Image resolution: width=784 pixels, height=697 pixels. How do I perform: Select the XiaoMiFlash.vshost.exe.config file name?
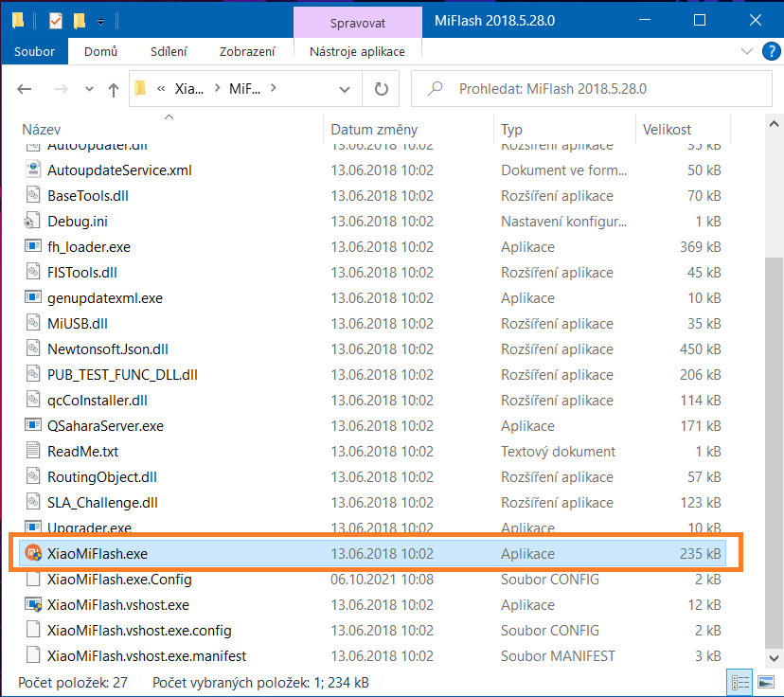[139, 630]
